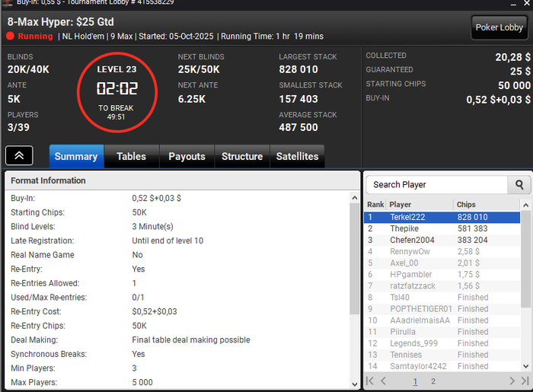Click player list scroll down arrow

click(525, 366)
